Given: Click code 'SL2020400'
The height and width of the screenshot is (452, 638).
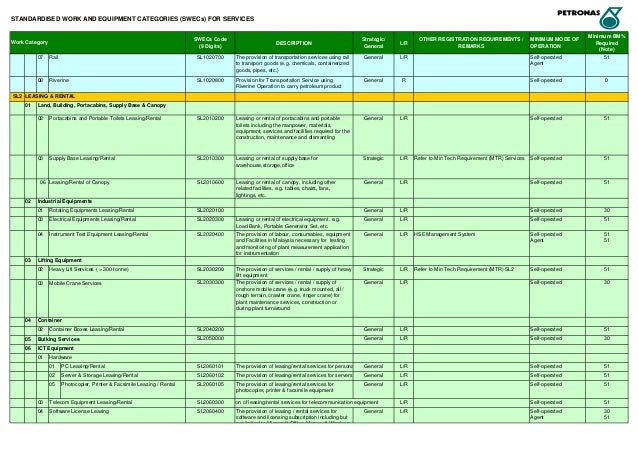Looking at the screenshot, I should click(x=210, y=234).
